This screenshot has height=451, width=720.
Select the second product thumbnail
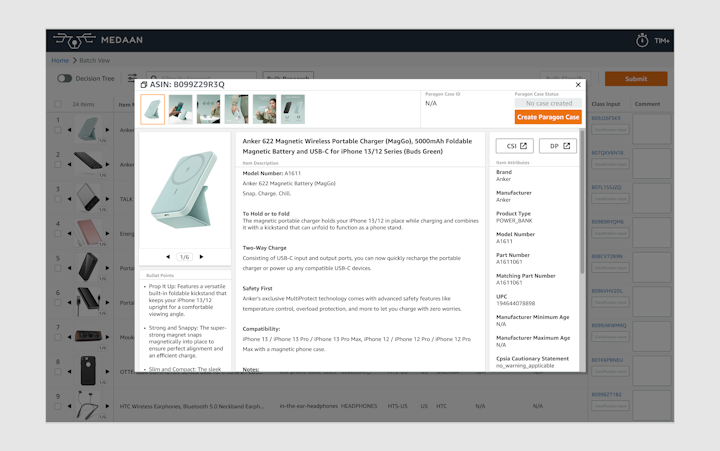(x=181, y=109)
